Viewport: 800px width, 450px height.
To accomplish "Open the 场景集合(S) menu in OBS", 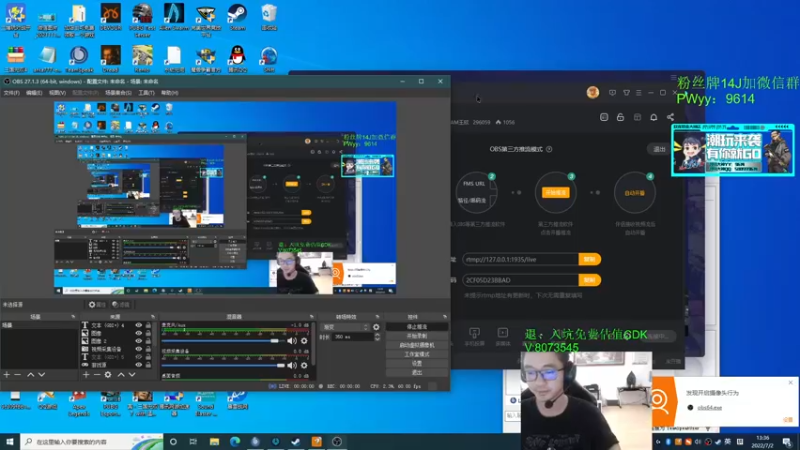I will coord(118,93).
